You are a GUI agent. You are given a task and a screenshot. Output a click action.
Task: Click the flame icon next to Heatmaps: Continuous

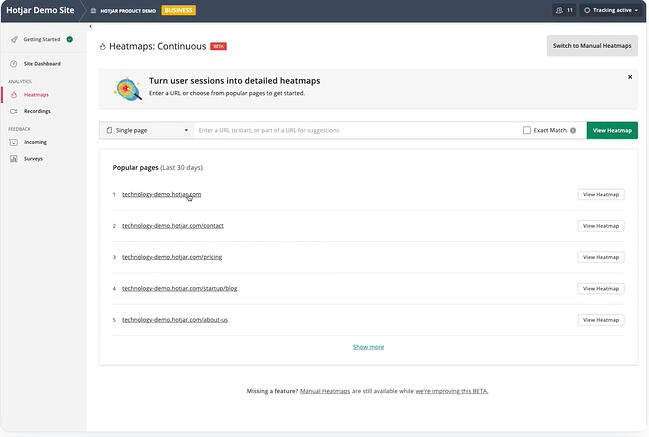pyautogui.click(x=103, y=46)
